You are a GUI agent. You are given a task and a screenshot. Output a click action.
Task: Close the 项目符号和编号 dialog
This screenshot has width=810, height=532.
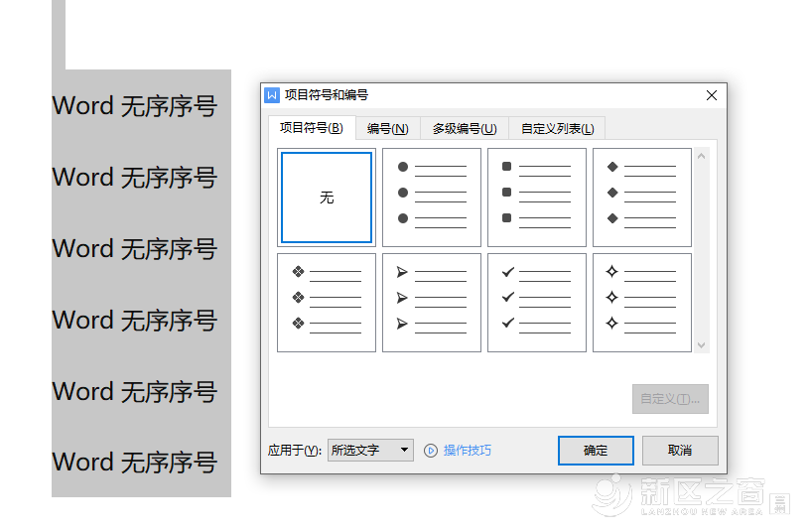(712, 95)
